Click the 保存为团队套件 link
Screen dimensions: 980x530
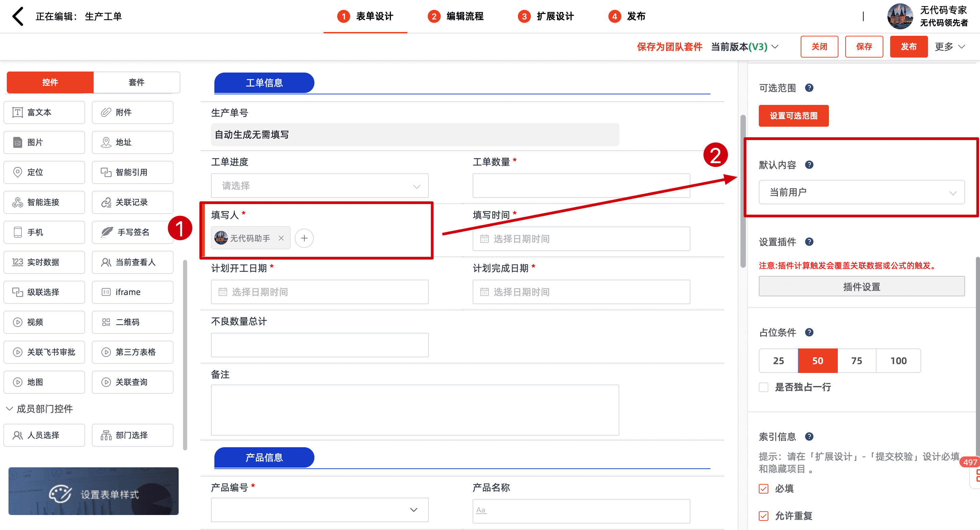[x=669, y=47]
